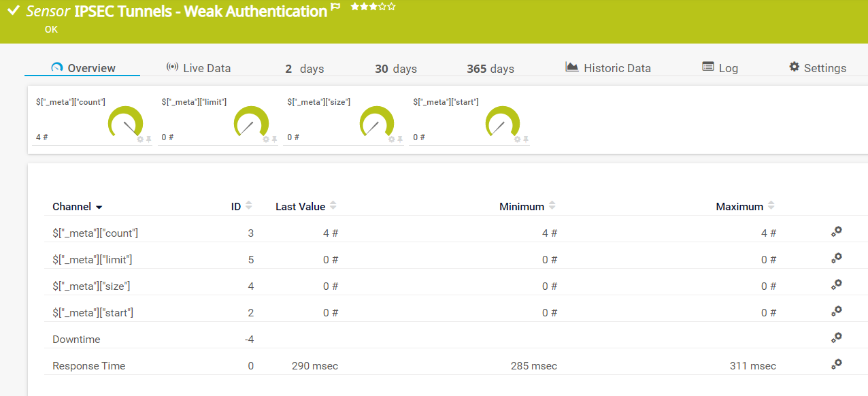This screenshot has height=396, width=868.
Task: Open channel settings gear for Response Time row
Action: click(x=837, y=364)
